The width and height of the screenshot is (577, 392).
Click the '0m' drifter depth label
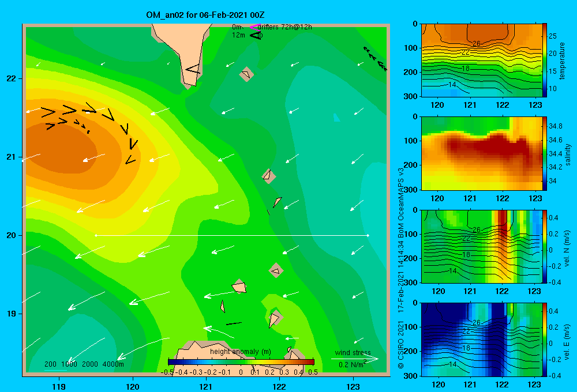pyautogui.click(x=237, y=27)
